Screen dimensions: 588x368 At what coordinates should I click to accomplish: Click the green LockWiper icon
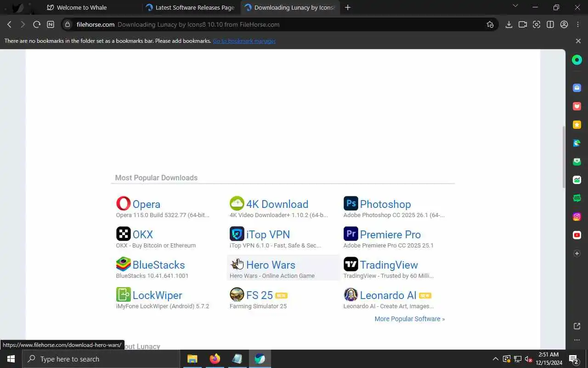point(123,294)
